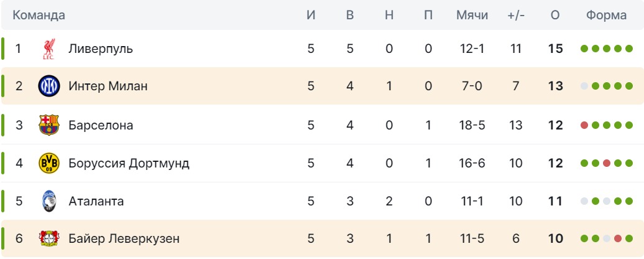The height and width of the screenshot is (259, 644).
Task: Select the Барселона team name
Action: tap(101, 125)
